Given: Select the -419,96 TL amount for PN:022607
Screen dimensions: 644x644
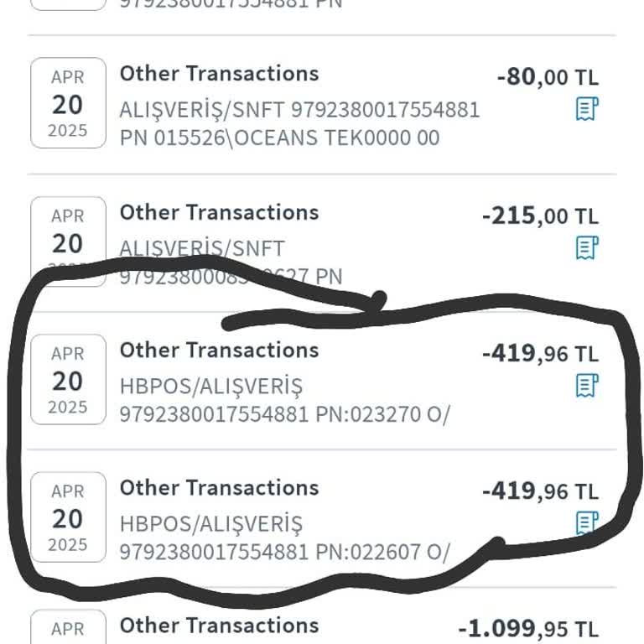Looking at the screenshot, I should (540, 492).
